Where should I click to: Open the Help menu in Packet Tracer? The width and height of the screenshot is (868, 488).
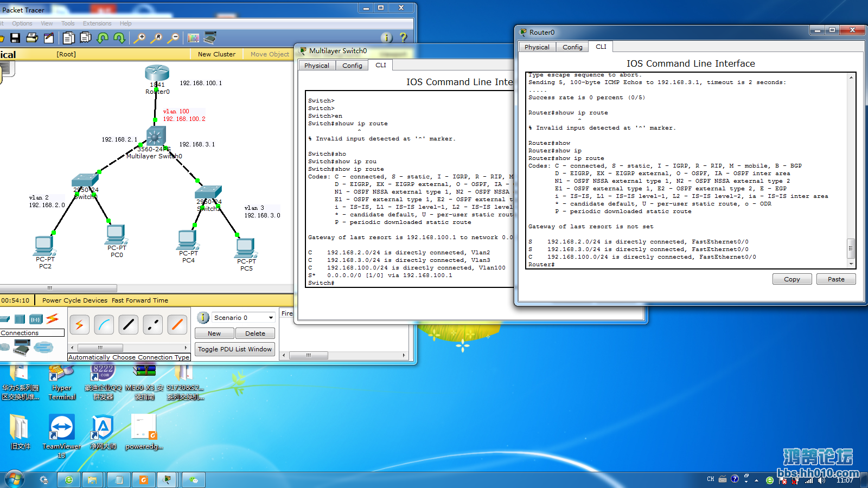coord(125,23)
